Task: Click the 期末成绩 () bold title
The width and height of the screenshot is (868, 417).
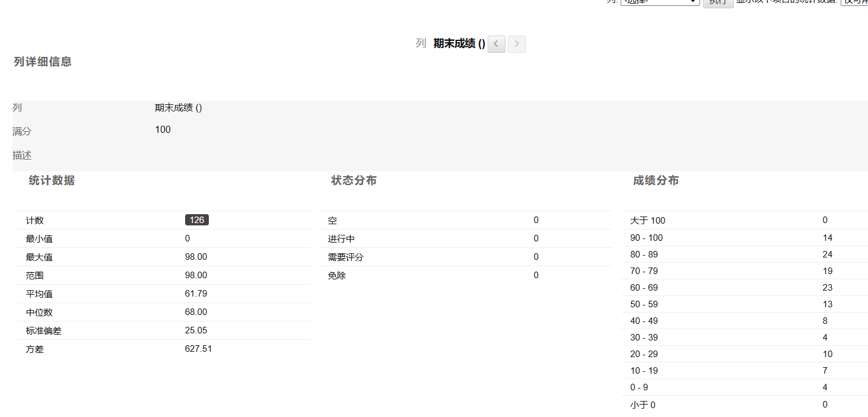Action: point(459,43)
